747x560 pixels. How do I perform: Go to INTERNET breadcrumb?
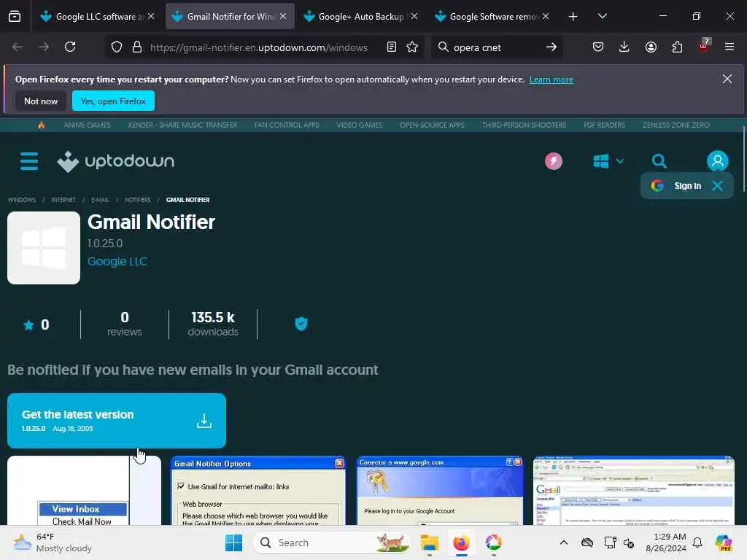[x=63, y=200]
